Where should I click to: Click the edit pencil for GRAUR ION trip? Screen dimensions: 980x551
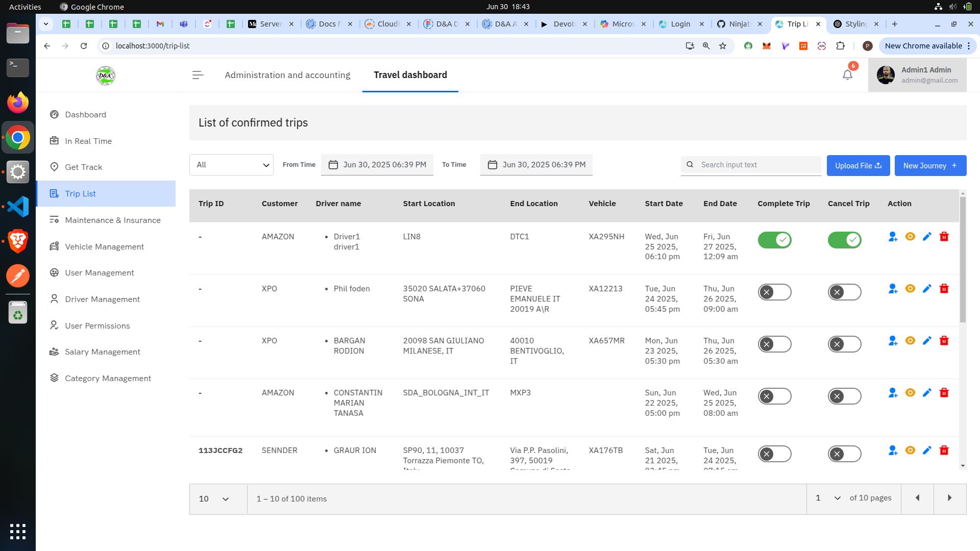[927, 450]
